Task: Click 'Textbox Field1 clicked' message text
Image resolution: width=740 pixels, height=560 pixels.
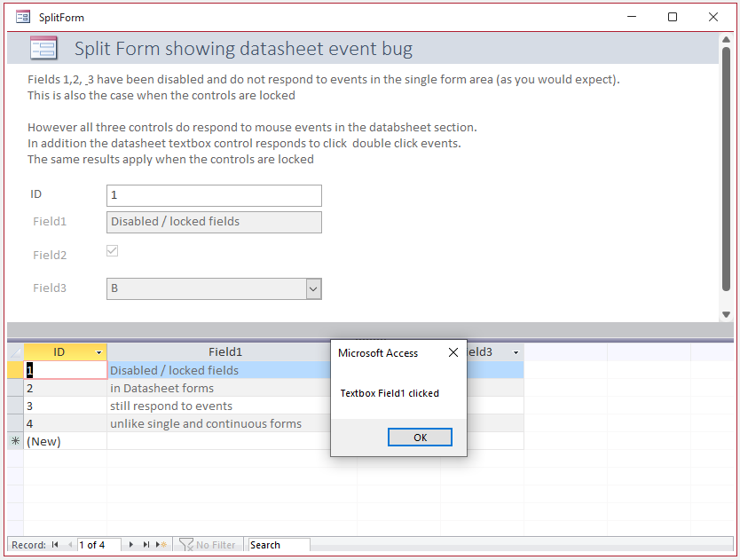Action: point(390,393)
